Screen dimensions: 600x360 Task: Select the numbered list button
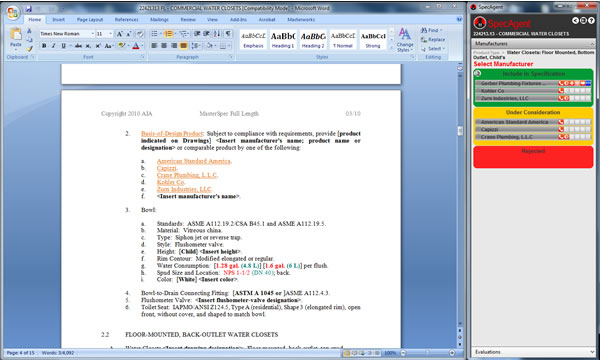point(168,34)
